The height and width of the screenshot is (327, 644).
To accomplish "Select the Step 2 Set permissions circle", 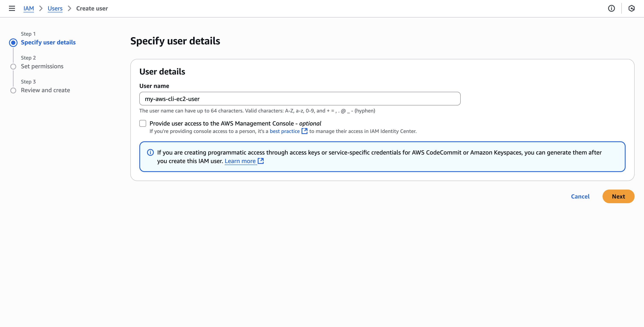I will click(13, 66).
